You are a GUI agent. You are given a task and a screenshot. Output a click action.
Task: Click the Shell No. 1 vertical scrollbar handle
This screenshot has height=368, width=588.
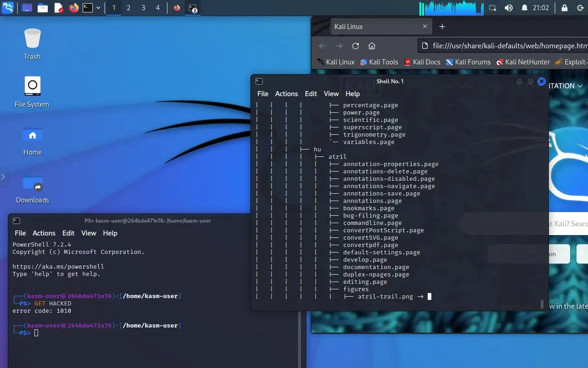(542, 304)
